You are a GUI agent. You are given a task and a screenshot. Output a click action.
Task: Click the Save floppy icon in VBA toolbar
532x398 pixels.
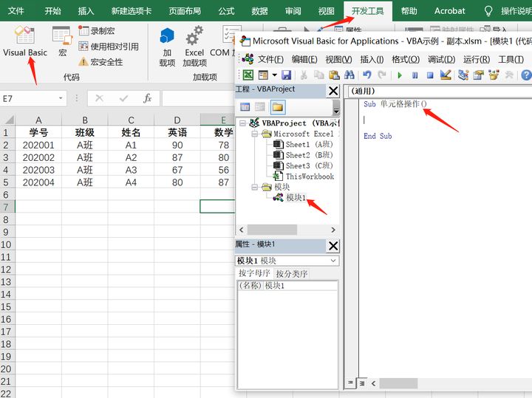(x=287, y=75)
